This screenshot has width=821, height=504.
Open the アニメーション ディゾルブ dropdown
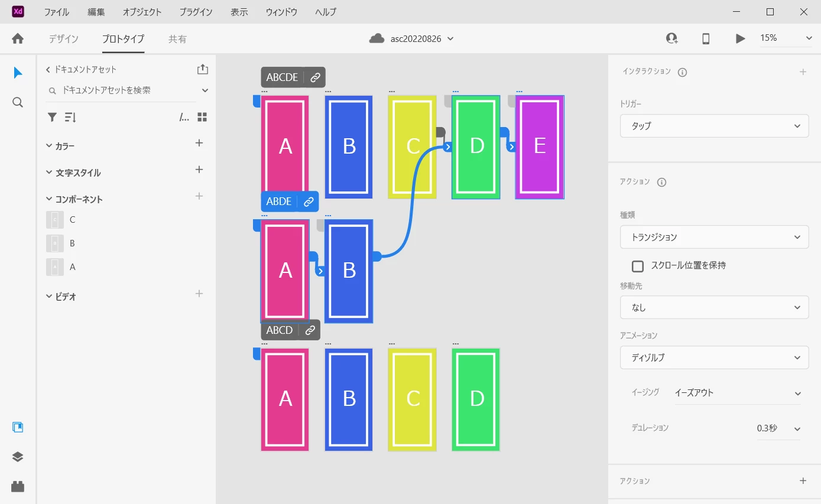[x=714, y=357]
